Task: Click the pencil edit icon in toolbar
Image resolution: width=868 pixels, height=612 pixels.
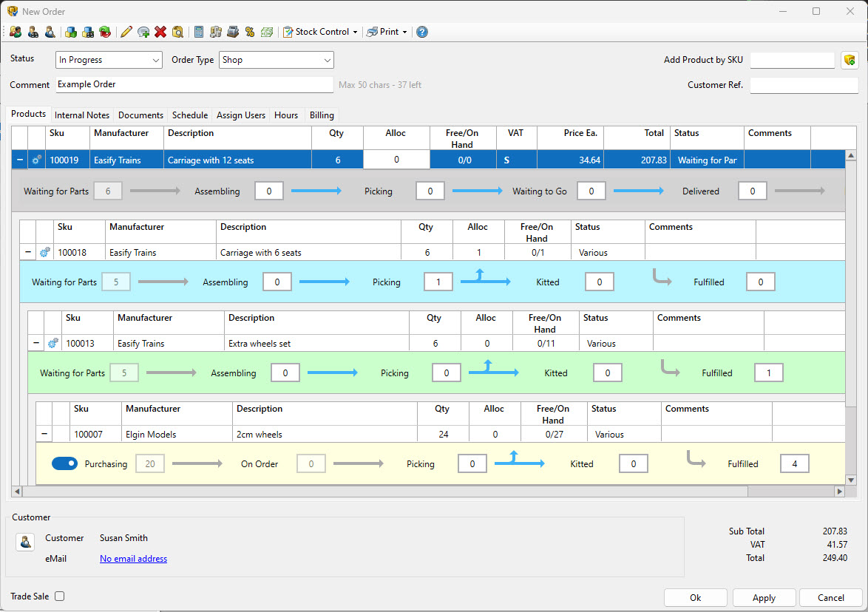Action: [x=126, y=32]
